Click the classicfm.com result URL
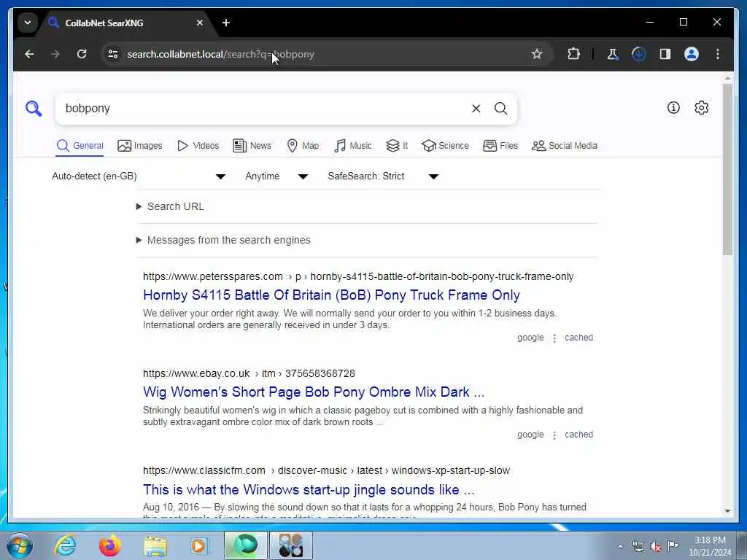The height and width of the screenshot is (560, 747). tap(326, 471)
